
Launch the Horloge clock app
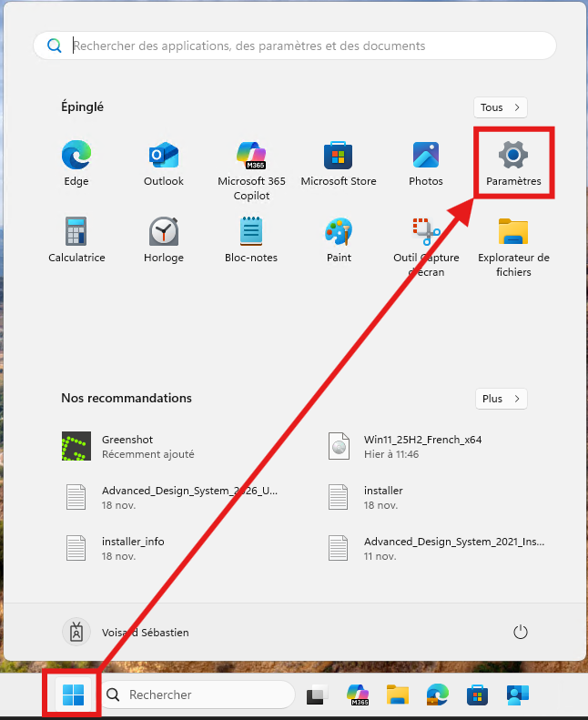[164, 239]
